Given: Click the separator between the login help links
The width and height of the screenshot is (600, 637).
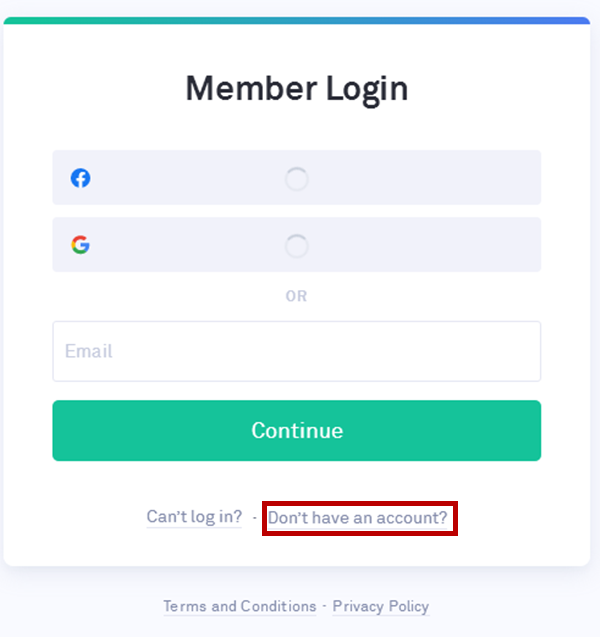Looking at the screenshot, I should tap(254, 518).
